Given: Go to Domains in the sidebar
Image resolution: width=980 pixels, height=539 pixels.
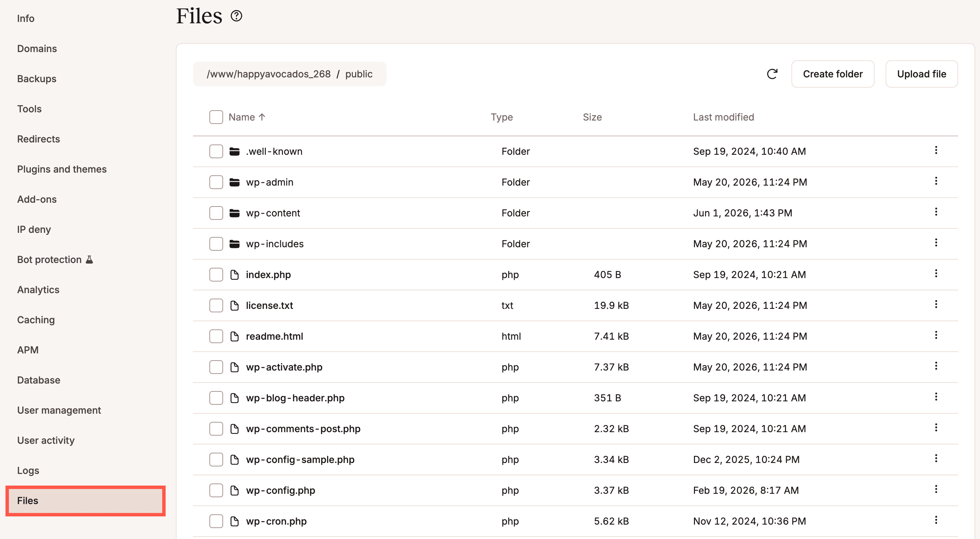Looking at the screenshot, I should (37, 49).
